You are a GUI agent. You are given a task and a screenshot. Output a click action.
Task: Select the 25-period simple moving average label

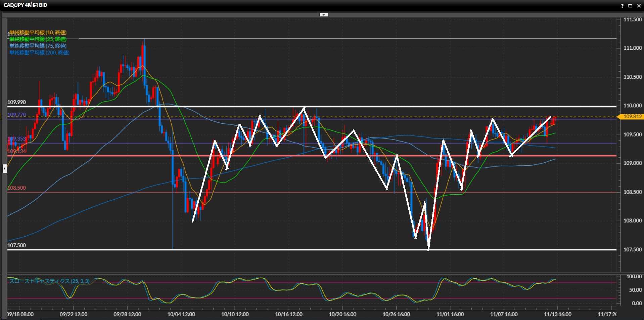pos(38,39)
